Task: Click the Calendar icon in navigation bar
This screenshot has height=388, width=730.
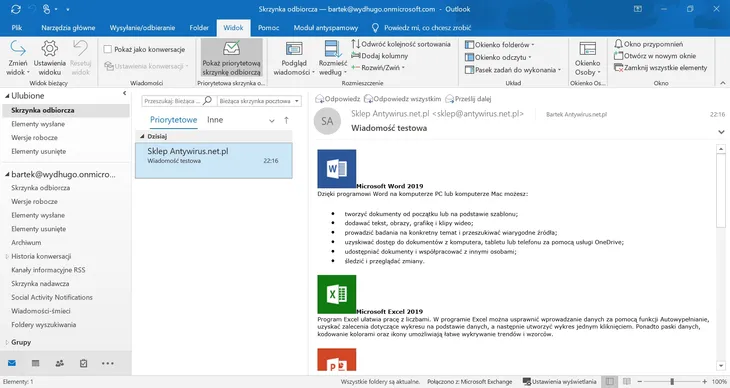Action: click(35, 363)
